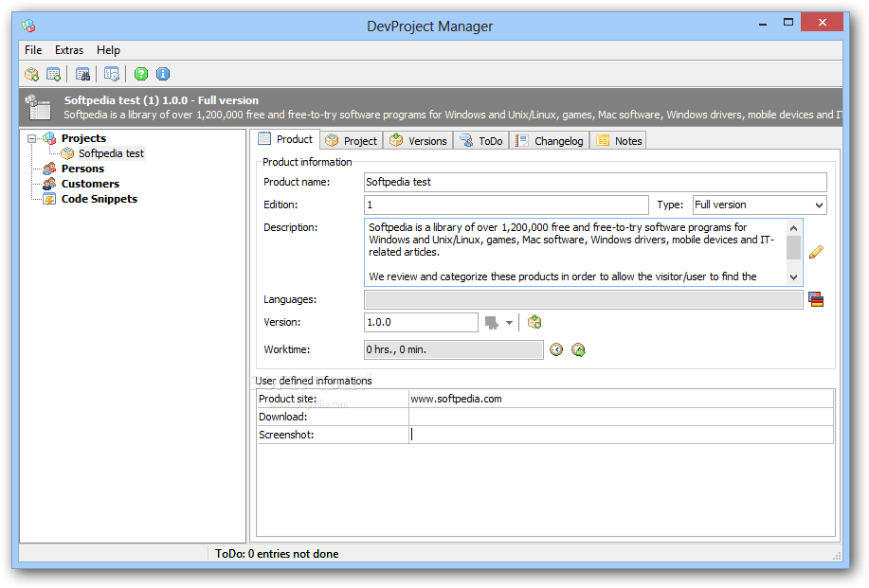Click the Screenshot value cell

621,435
